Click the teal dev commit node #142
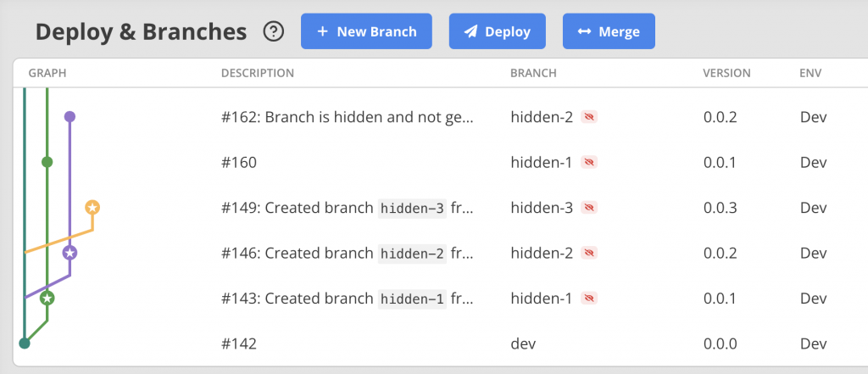 (25, 343)
